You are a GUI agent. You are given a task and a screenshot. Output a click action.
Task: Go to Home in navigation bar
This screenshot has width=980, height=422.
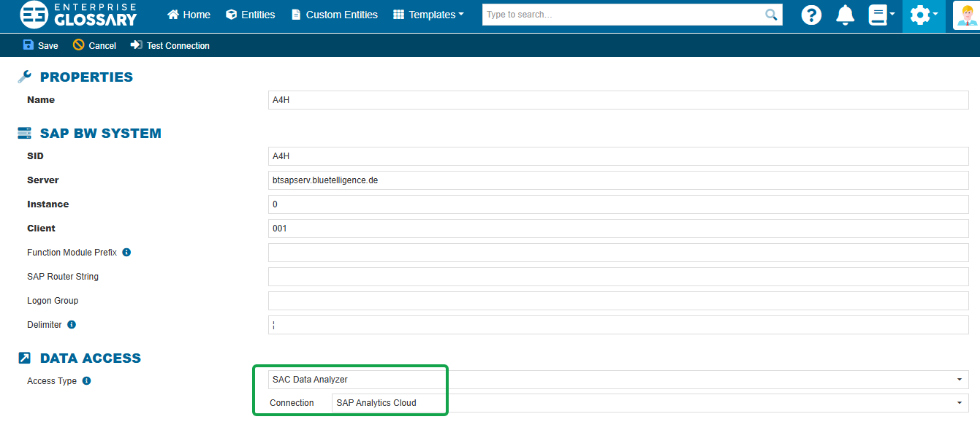tap(189, 15)
